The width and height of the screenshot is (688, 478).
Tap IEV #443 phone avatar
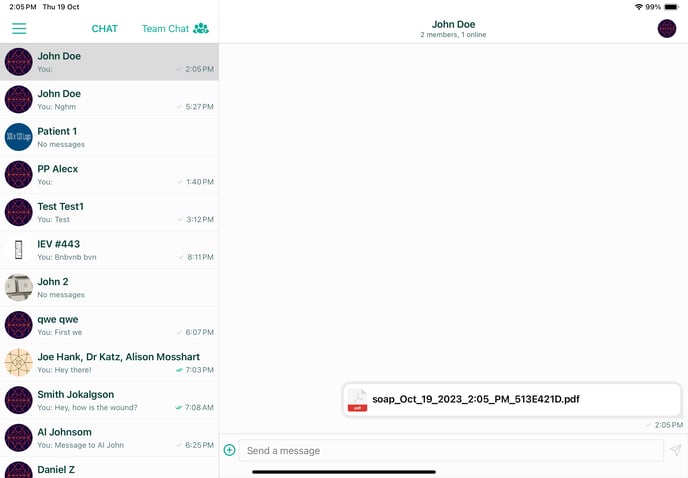click(18, 250)
